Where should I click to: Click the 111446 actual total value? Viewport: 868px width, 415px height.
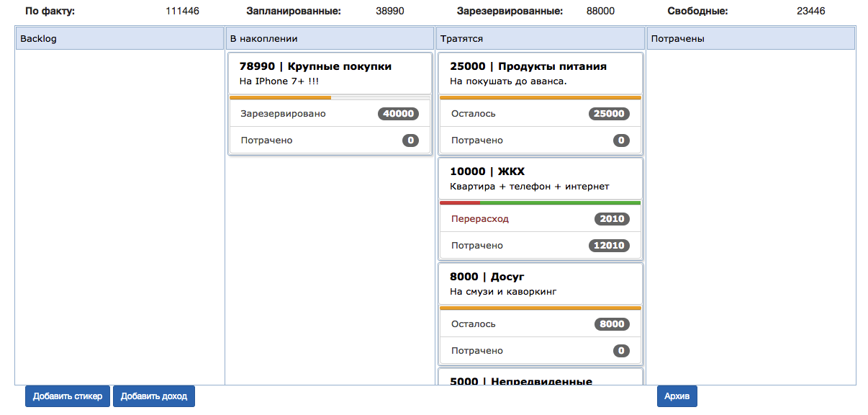(182, 12)
